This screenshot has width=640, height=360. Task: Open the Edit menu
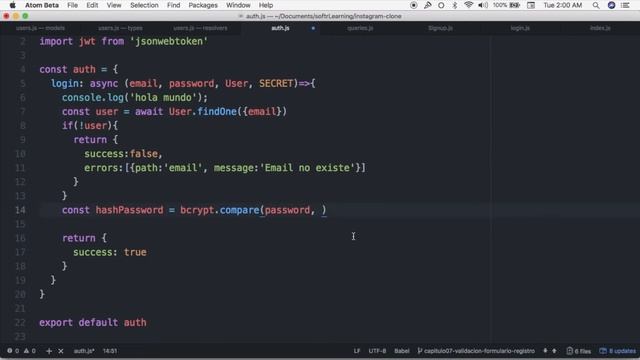tap(92, 5)
